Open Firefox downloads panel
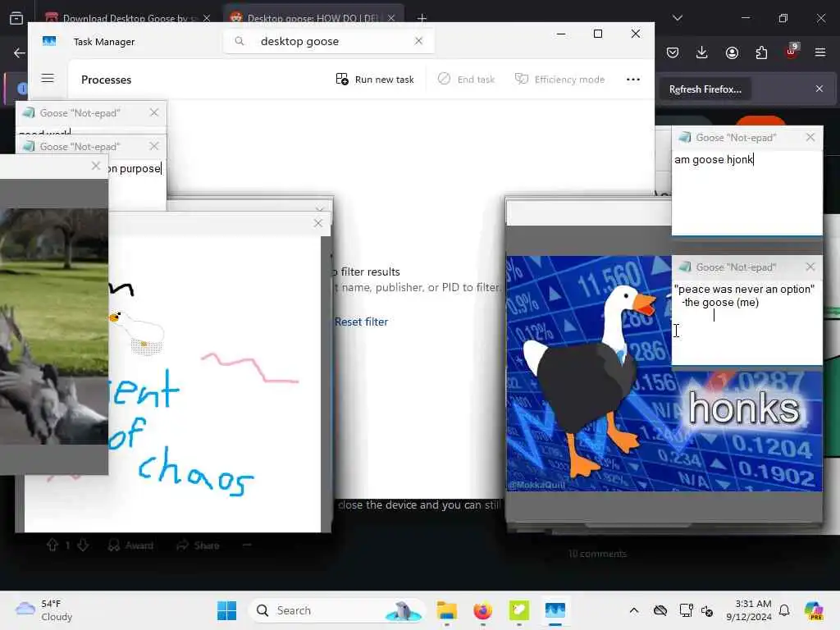 point(702,52)
